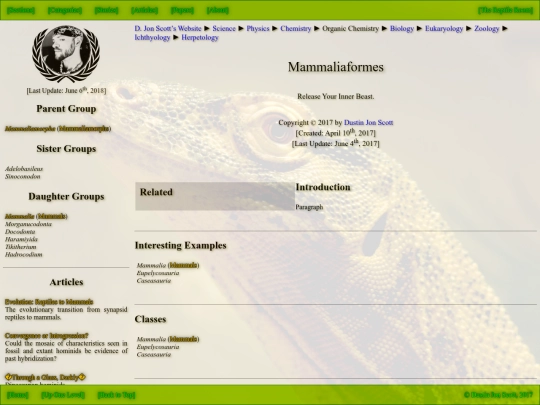The image size is (540, 405).
Task: Click the Related box heading
Action: 156,192
